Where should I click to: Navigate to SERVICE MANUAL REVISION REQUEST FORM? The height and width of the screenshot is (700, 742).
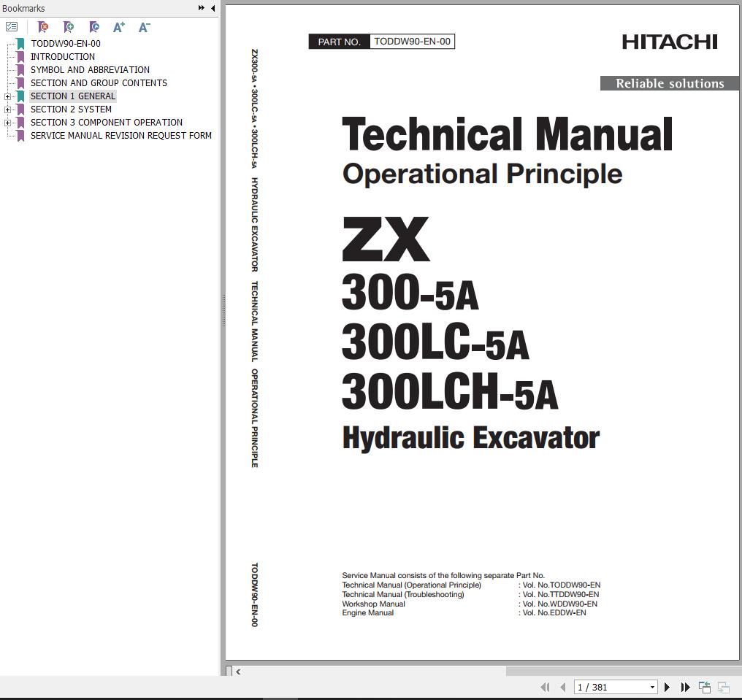[121, 135]
